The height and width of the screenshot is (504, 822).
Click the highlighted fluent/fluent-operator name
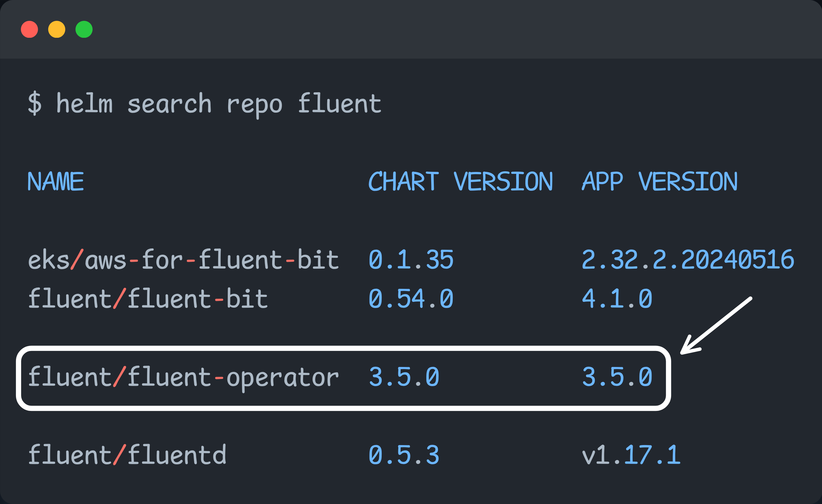(x=183, y=377)
